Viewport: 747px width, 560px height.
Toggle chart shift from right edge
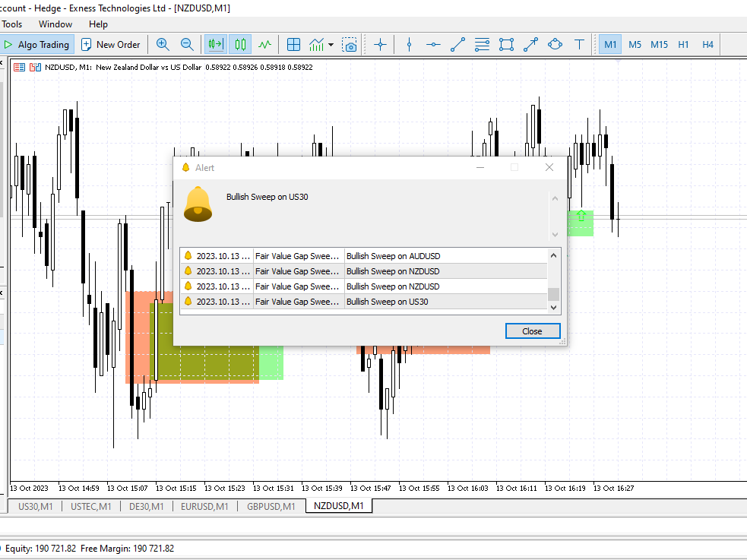[214, 44]
